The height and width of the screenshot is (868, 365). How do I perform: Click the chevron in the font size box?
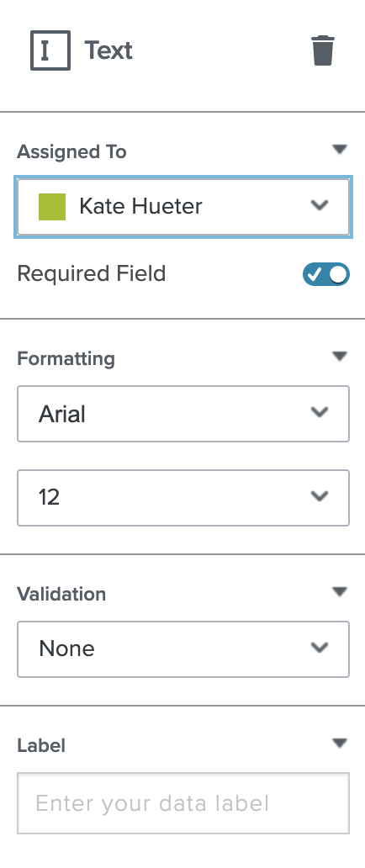(x=320, y=496)
